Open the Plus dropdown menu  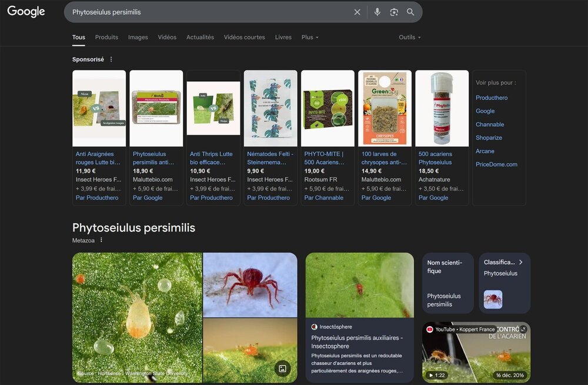[x=310, y=37]
